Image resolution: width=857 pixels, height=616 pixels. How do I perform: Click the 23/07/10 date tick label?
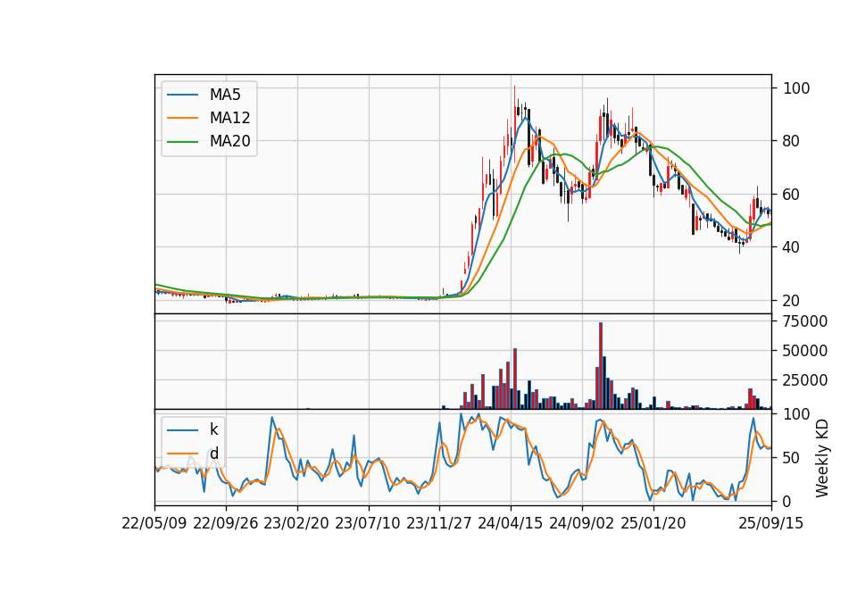369,524
